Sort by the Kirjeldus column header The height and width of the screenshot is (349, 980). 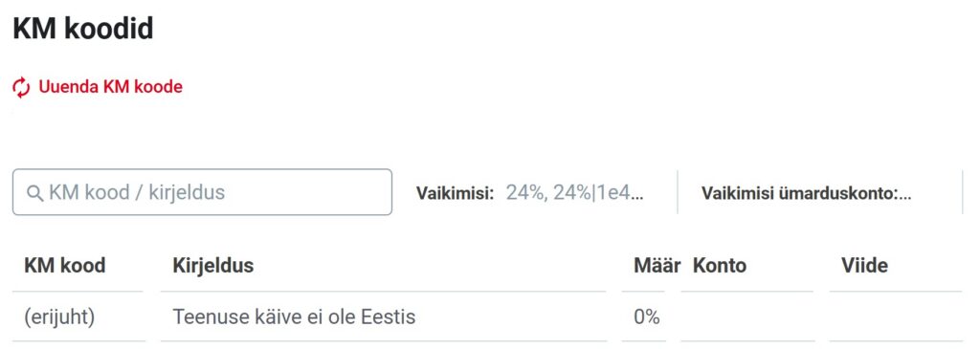click(x=213, y=266)
